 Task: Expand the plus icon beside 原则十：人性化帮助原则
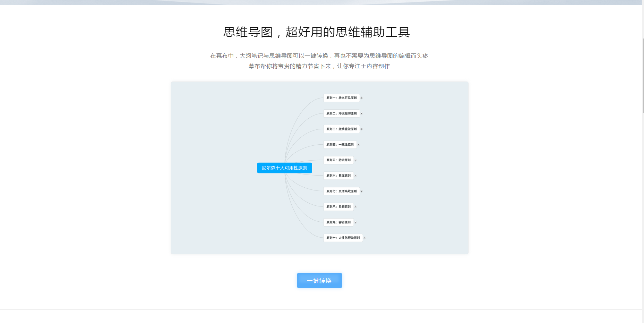[364, 238]
